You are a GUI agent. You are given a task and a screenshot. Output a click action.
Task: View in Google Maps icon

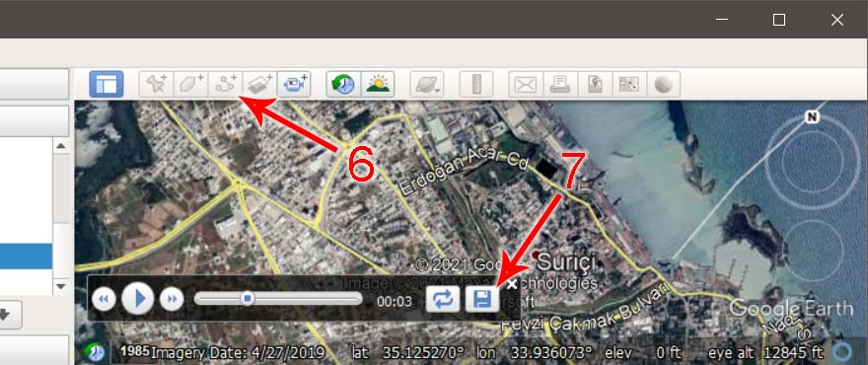point(629,84)
